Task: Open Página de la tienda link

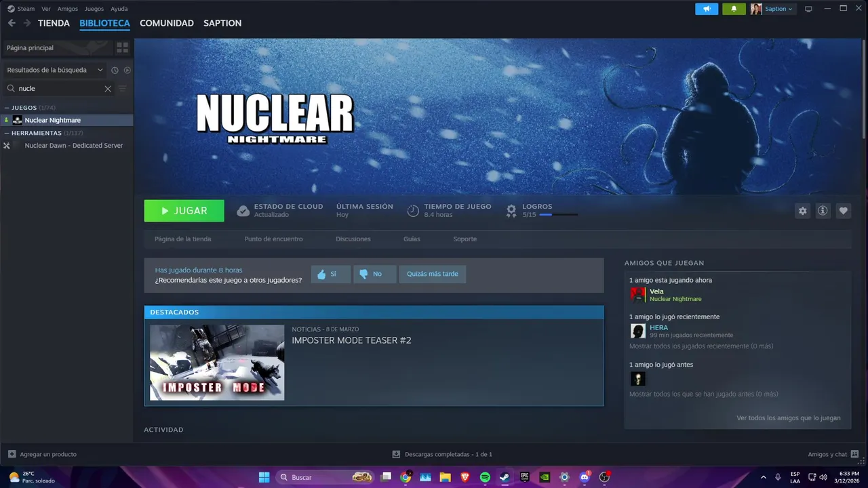Action: tap(182, 239)
